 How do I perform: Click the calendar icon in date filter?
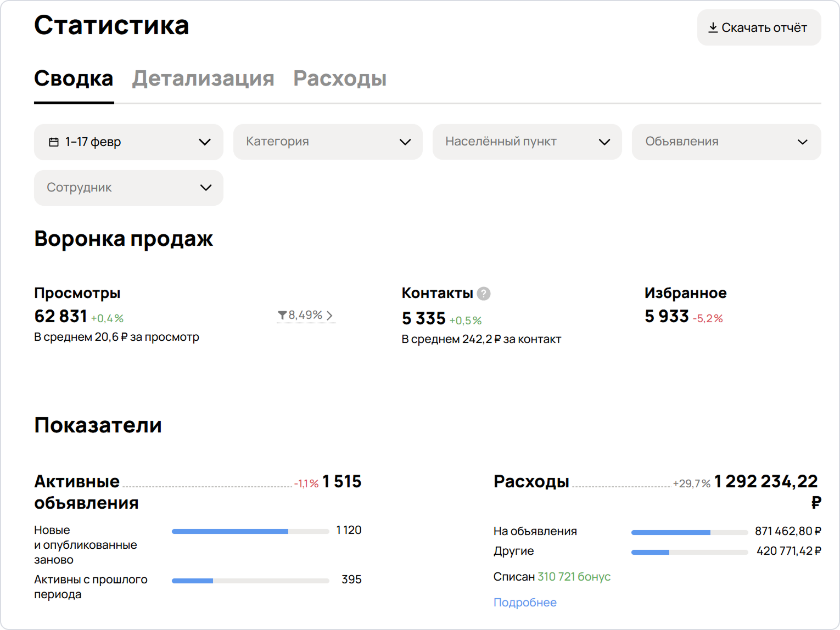54,142
